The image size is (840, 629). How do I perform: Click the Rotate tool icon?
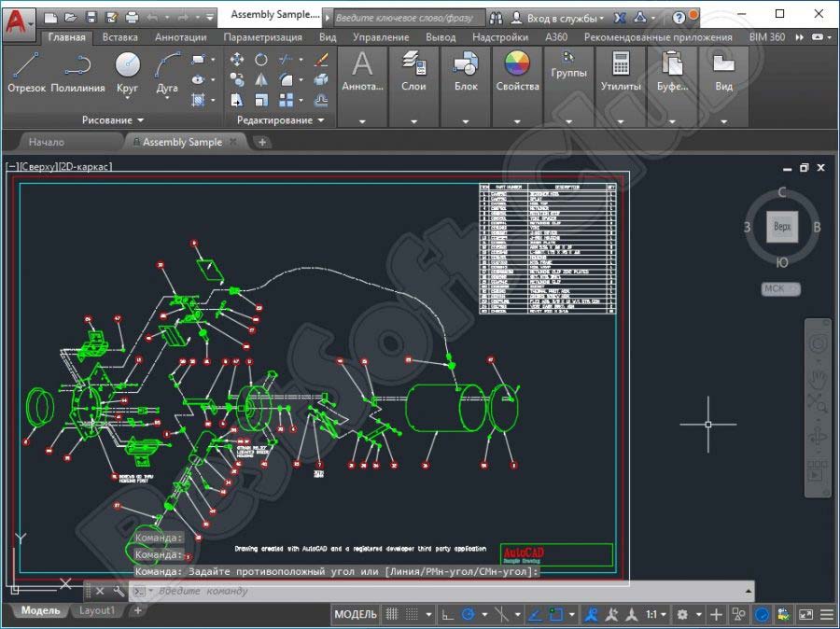261,59
